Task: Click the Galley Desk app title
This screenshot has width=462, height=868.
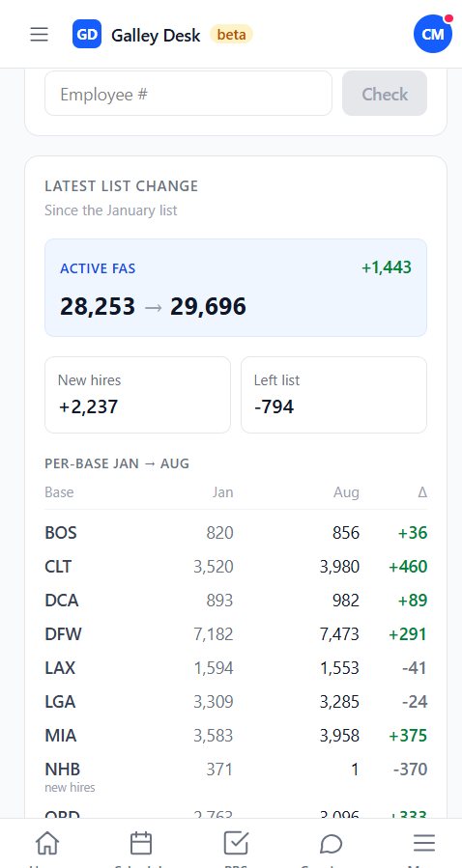Action: pos(156,35)
